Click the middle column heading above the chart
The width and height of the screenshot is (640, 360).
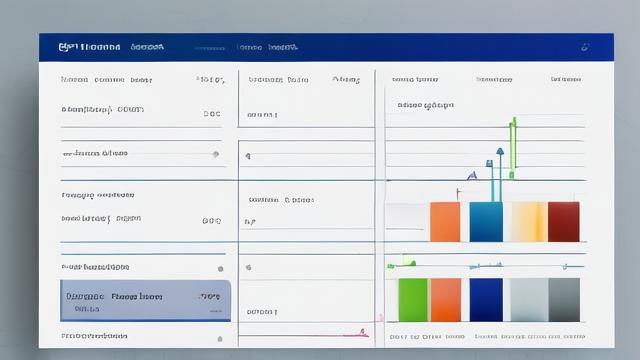494,80
